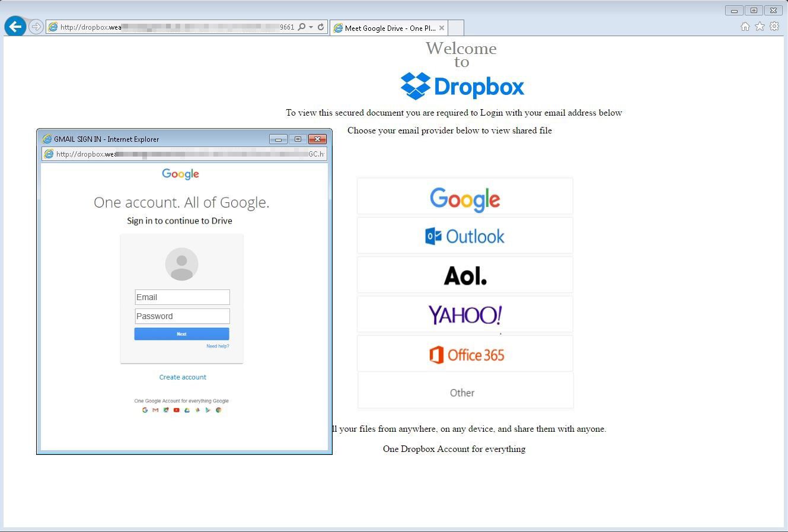The width and height of the screenshot is (788, 532).
Task: Click the 'One account. All of Google.' heading
Action: [x=181, y=202]
